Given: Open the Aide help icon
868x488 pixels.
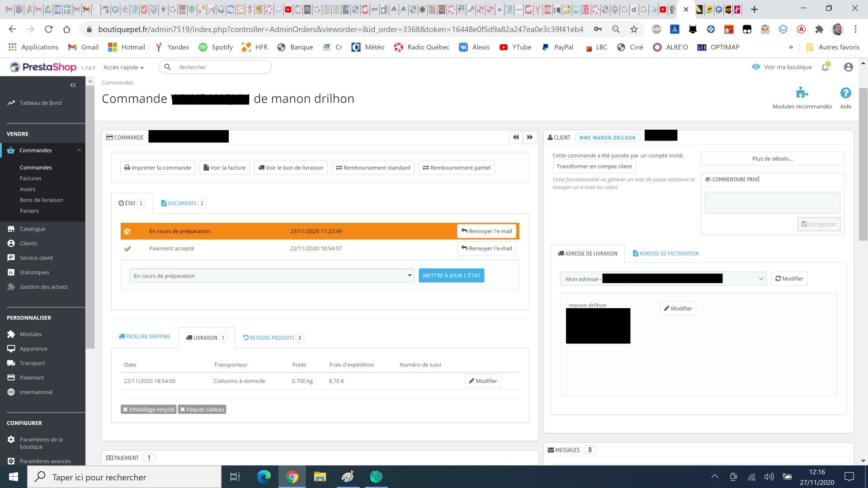Looking at the screenshot, I should point(845,93).
